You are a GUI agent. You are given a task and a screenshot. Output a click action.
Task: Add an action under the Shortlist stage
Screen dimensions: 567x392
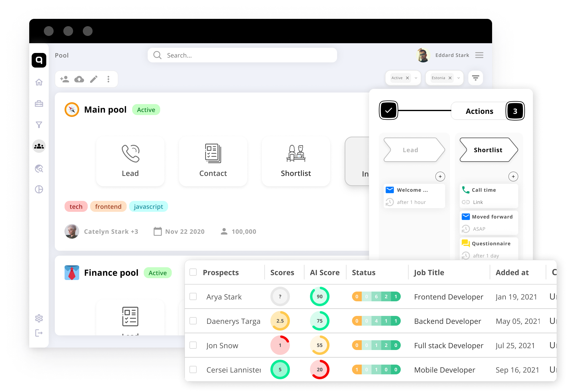[x=513, y=177]
